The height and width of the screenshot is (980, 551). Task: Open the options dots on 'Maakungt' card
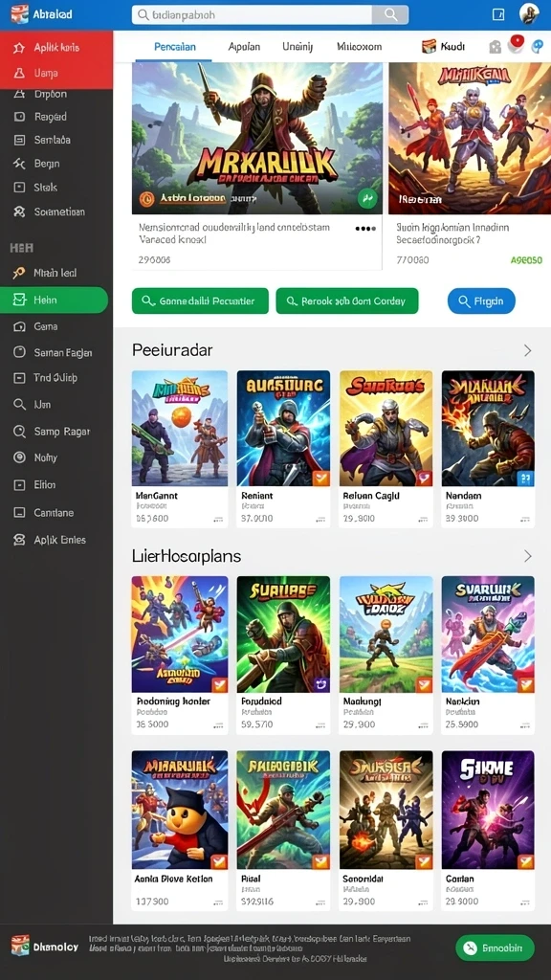[x=424, y=725]
